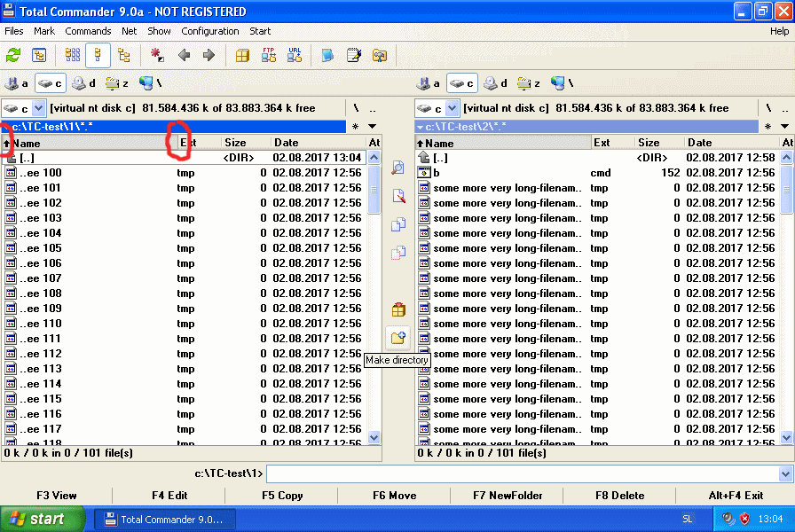This screenshot has height=532, width=795.
Task: Click the SL language indicator in taskbar
Action: pos(687,519)
